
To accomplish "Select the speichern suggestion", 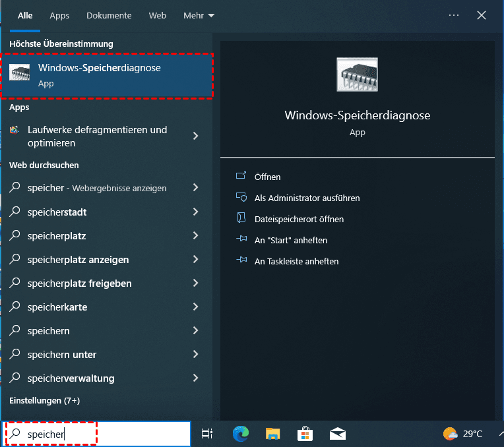I will [49, 331].
